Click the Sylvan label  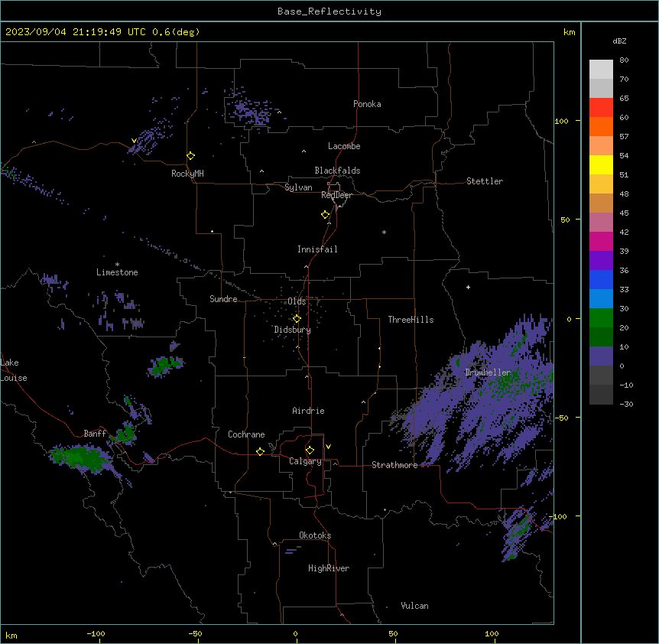[298, 187]
